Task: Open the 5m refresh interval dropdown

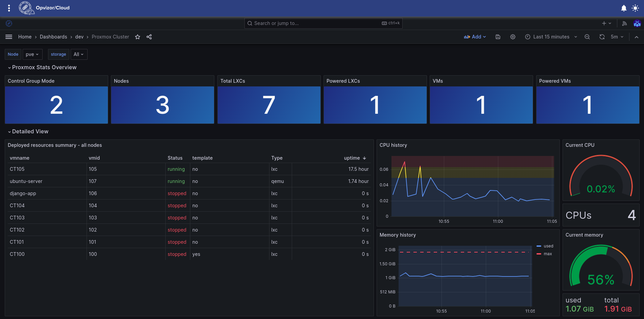Action: 617,37
